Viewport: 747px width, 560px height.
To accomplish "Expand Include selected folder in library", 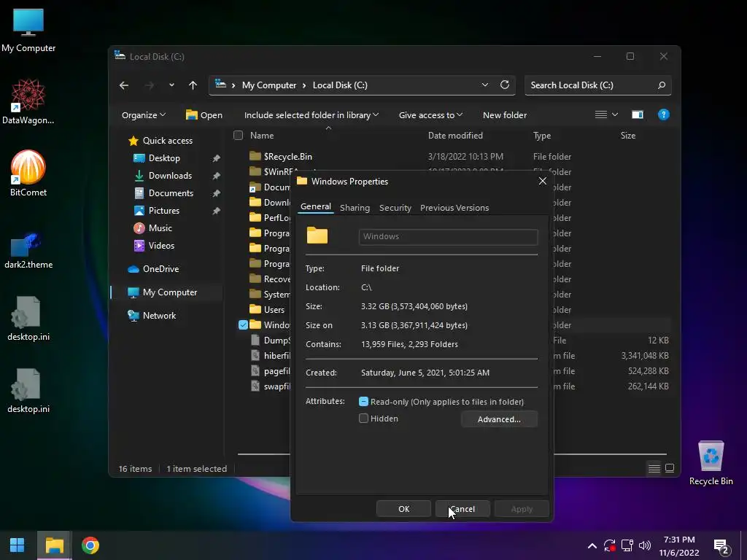I will tap(311, 114).
